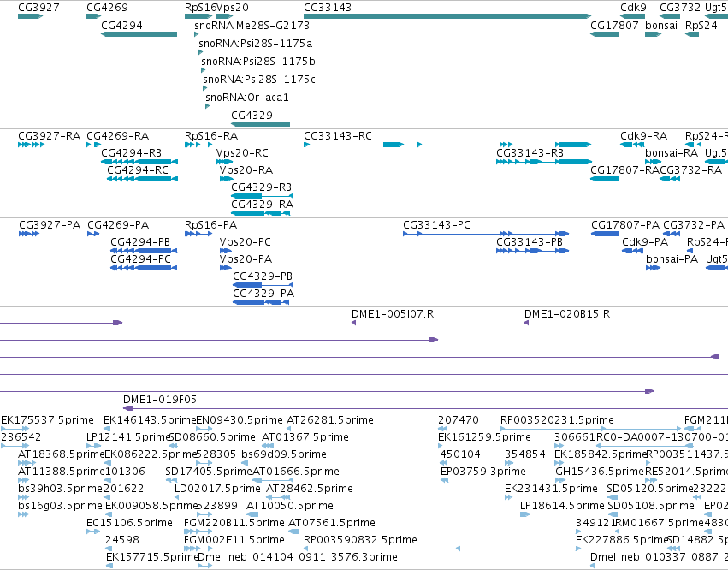Click the CG4269 gene label
728x570 pixels.
(x=107, y=8)
